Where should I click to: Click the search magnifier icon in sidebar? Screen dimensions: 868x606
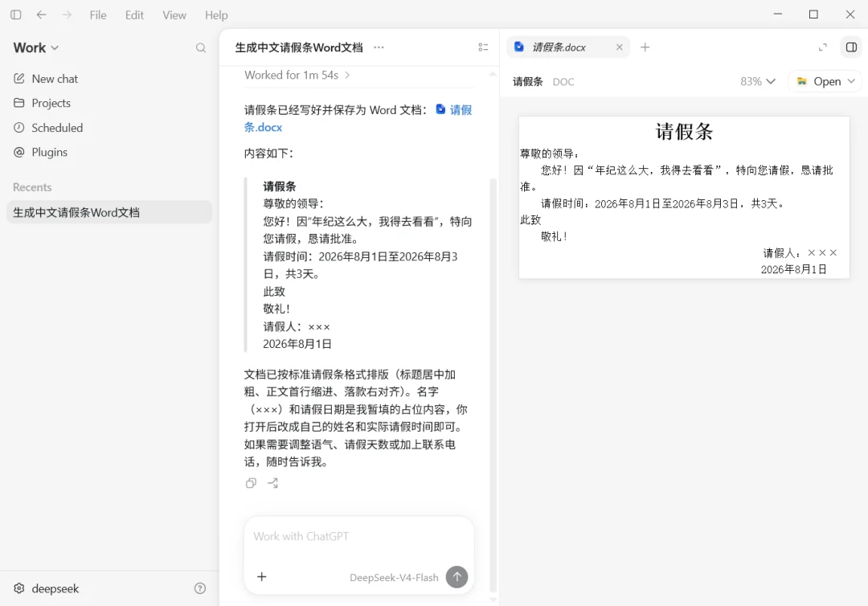(201, 48)
